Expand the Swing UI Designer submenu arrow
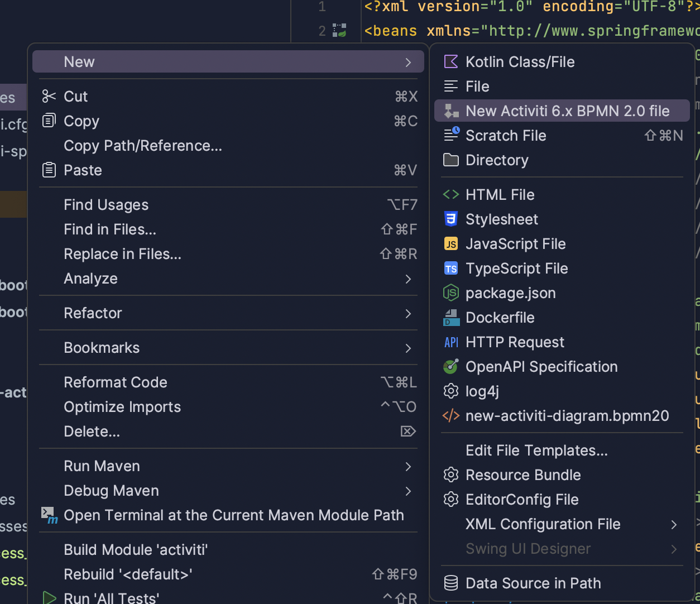Image resolution: width=700 pixels, height=604 pixels. coord(674,549)
